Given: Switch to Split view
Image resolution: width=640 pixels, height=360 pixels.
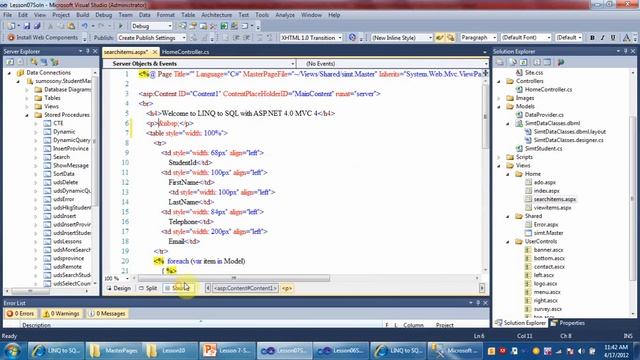Looking at the screenshot, I should tap(148, 288).
